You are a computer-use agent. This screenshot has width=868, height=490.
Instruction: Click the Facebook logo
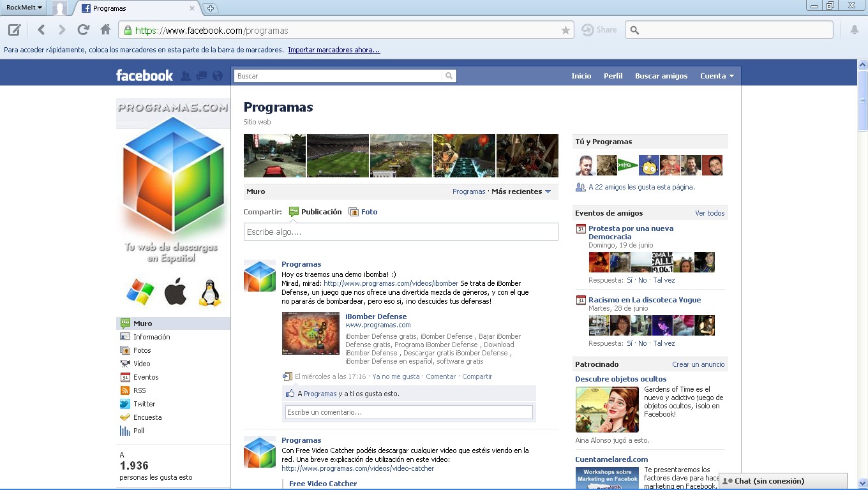click(x=144, y=75)
